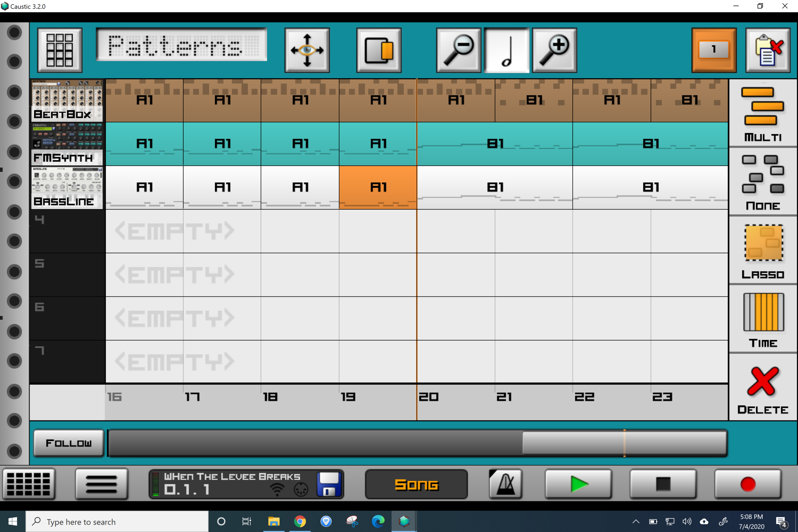Click the zoom in magnifier icon

[554, 50]
